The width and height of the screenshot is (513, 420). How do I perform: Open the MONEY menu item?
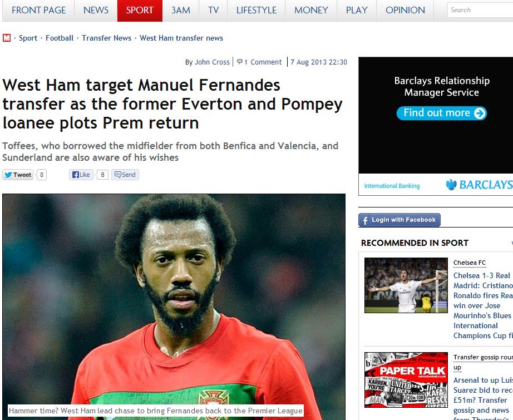tap(311, 11)
